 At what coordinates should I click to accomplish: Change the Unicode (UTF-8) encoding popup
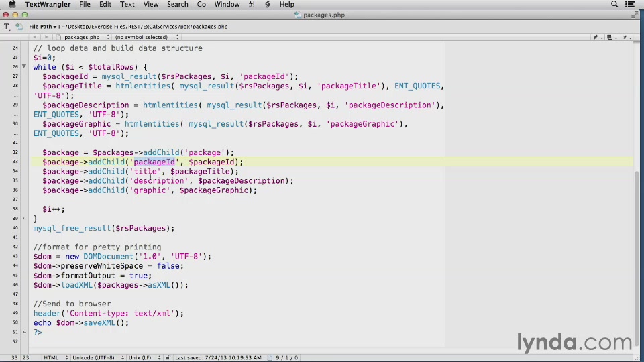[x=98, y=357]
